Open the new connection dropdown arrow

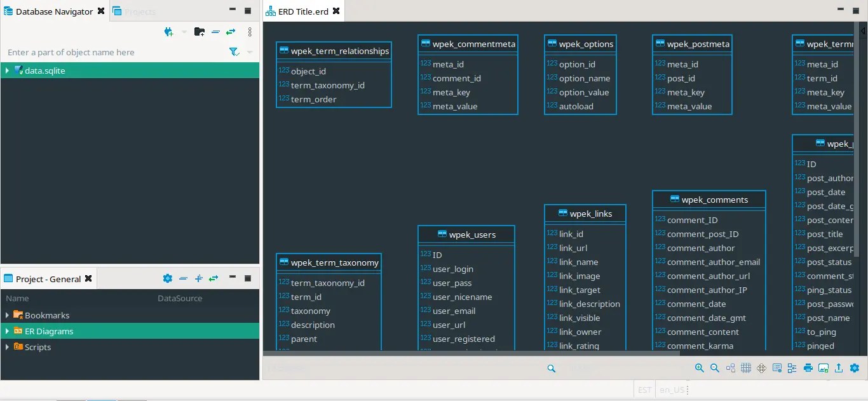(x=184, y=32)
